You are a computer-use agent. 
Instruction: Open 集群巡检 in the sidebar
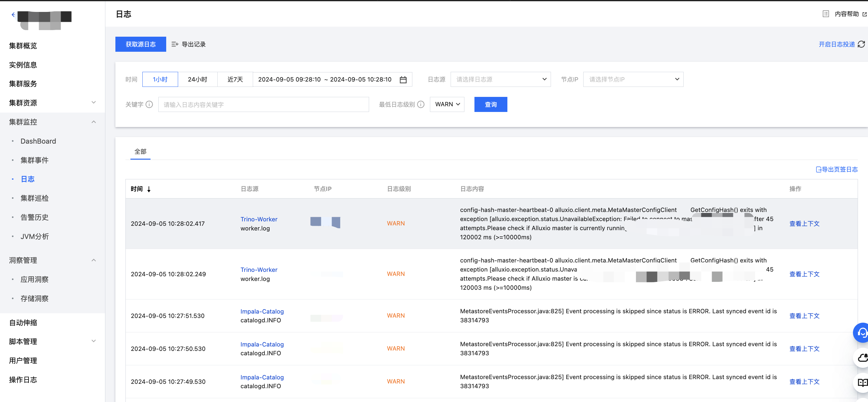34,198
